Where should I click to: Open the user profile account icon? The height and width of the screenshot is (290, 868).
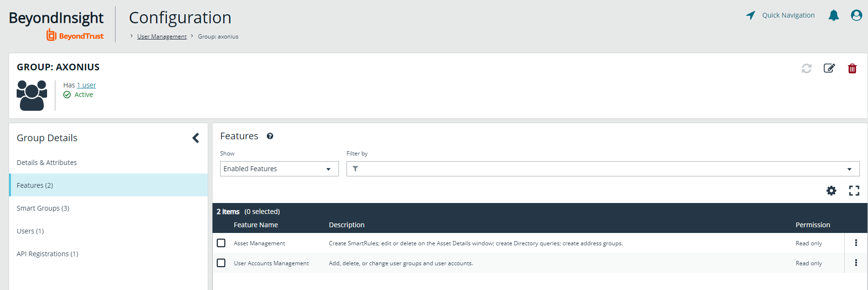click(857, 15)
